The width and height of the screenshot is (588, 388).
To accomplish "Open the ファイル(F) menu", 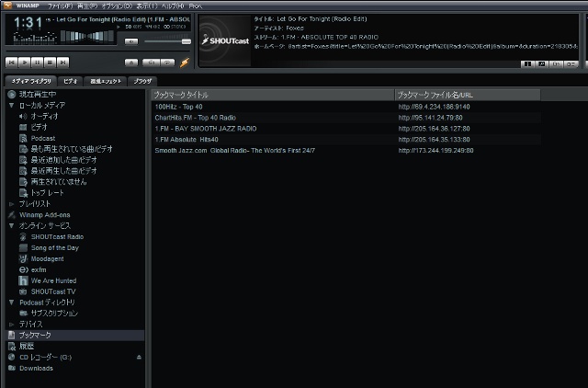I will point(60,6).
